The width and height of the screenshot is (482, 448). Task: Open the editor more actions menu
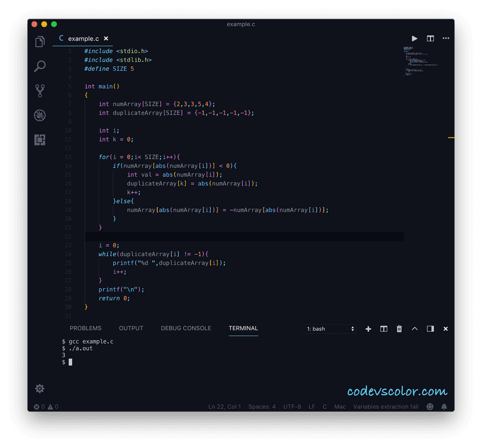tap(445, 38)
